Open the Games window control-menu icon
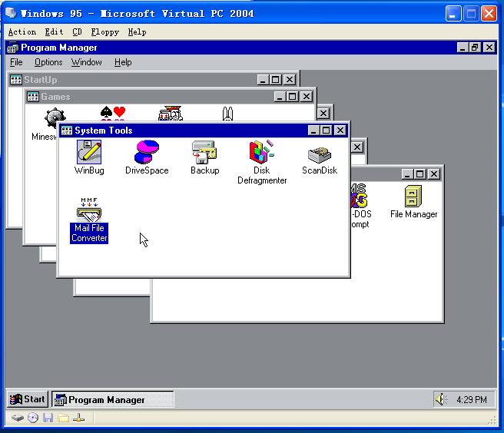 [x=33, y=97]
